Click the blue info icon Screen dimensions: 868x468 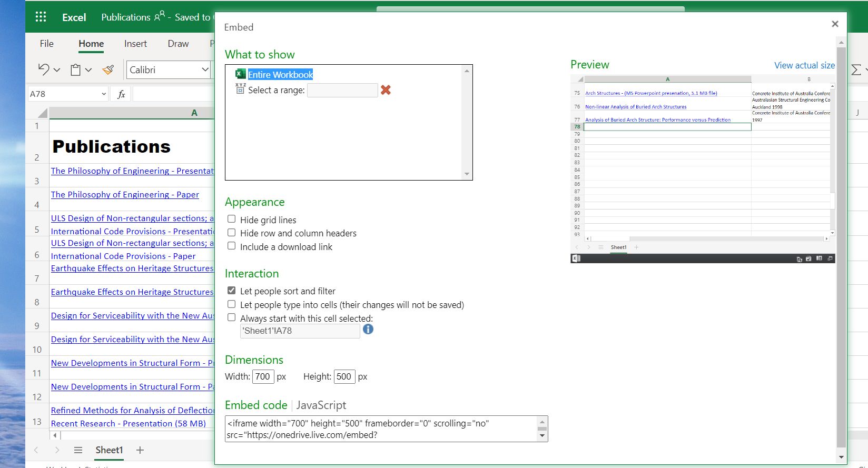coord(368,330)
